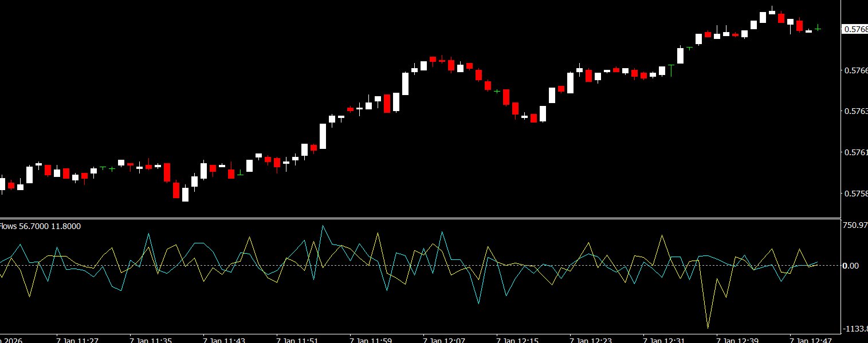868x343 pixels.
Task: Click the 0.5758 price axis label
Action: [x=855, y=194]
